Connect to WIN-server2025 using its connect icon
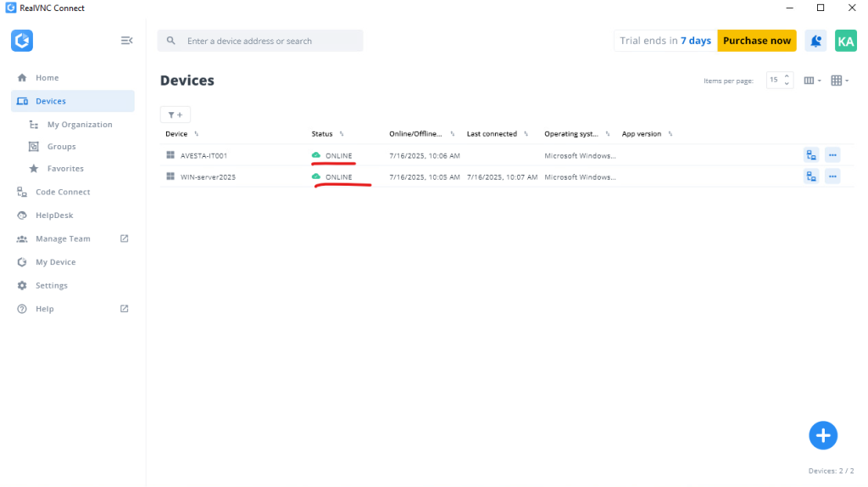The width and height of the screenshot is (868, 487). click(x=811, y=176)
